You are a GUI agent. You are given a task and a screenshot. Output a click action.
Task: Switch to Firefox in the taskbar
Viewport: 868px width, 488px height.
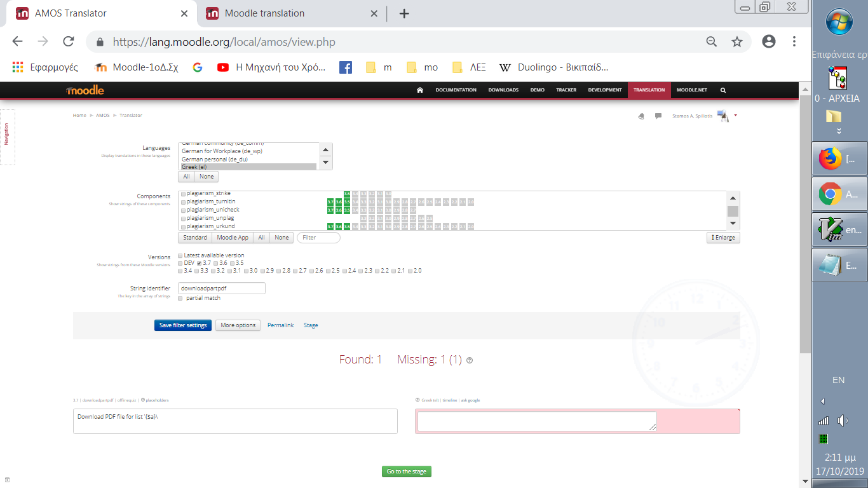click(839, 158)
